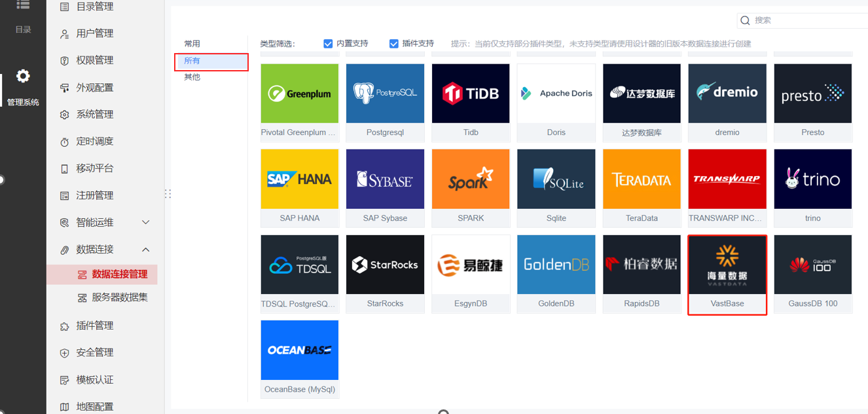This screenshot has height=414, width=868.
Task: Select the 所有 category tab
Action: 211,61
